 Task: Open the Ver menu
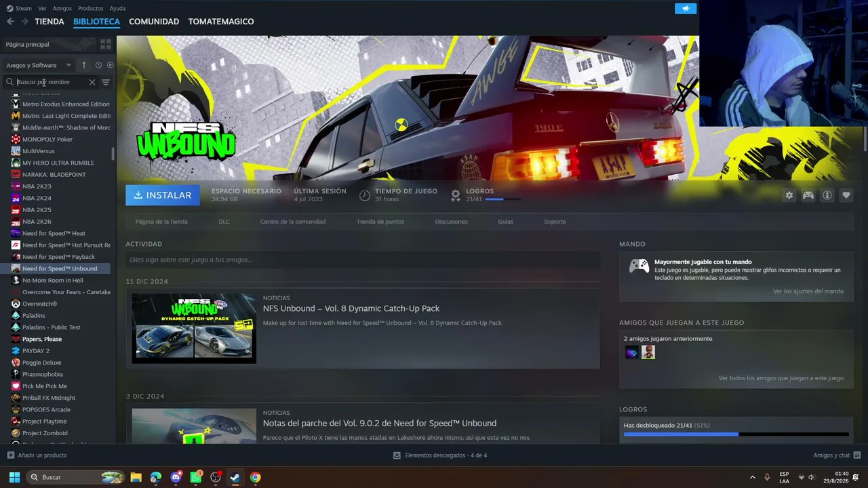pos(42,9)
